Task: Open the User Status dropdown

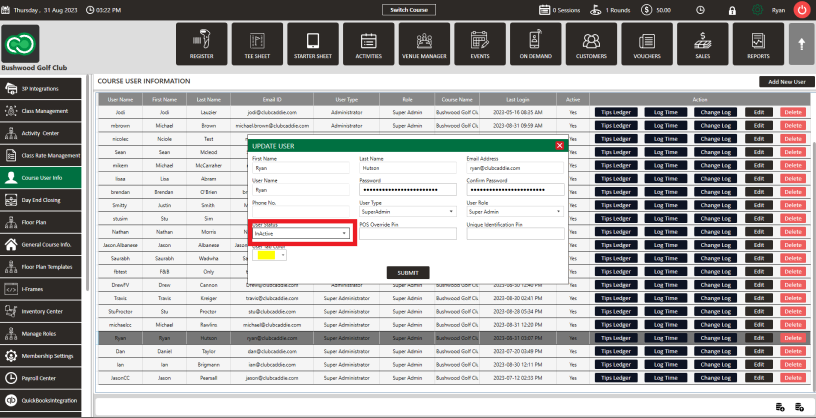Action: click(301, 234)
